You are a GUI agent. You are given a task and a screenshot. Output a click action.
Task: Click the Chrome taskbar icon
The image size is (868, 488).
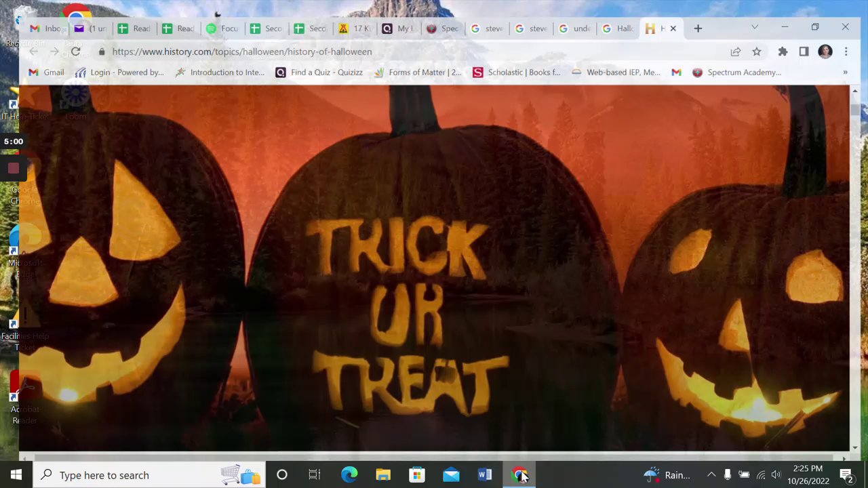(519, 475)
